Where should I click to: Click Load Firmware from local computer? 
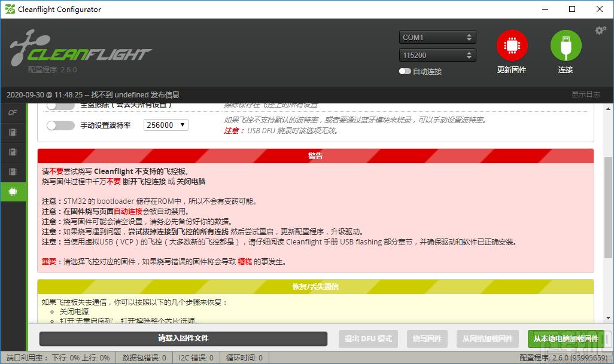click(566, 338)
